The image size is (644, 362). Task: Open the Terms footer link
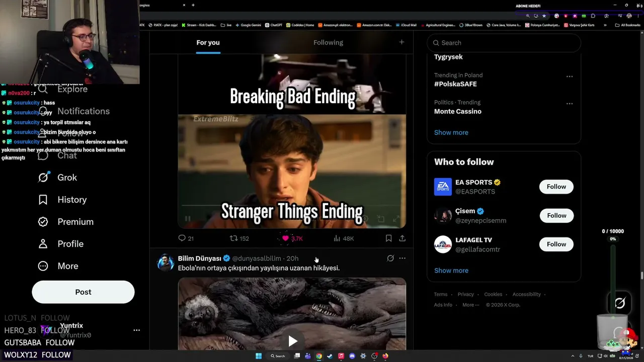pos(441,294)
